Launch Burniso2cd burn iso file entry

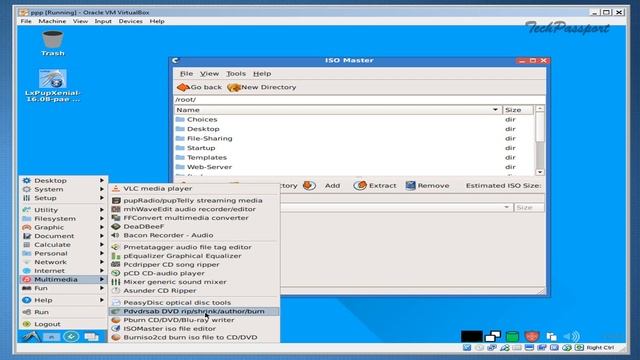pos(194,338)
